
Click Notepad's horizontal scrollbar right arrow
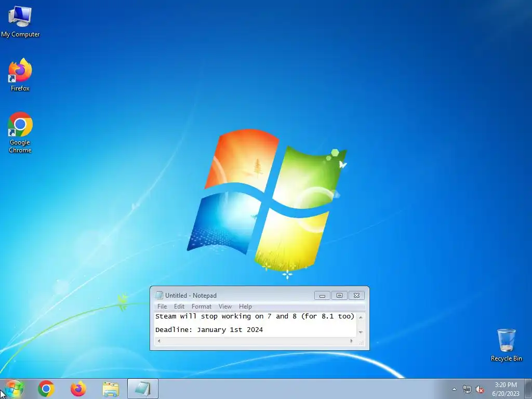coord(352,341)
